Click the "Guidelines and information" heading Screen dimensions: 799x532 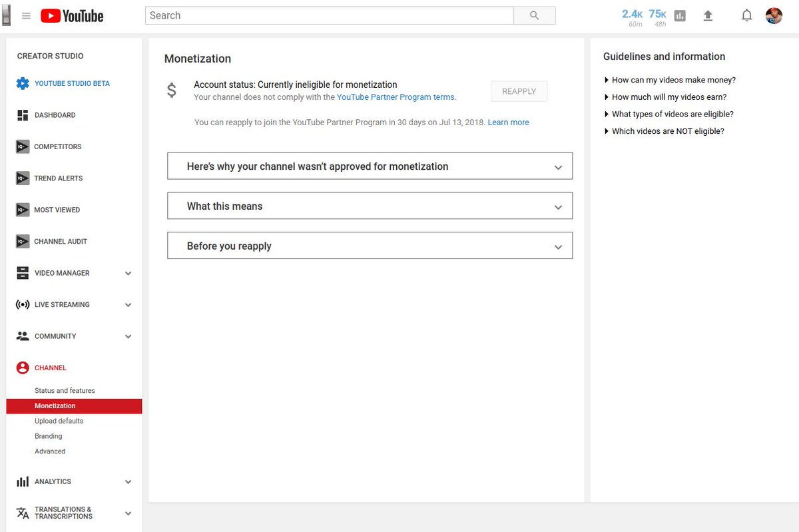click(x=664, y=57)
